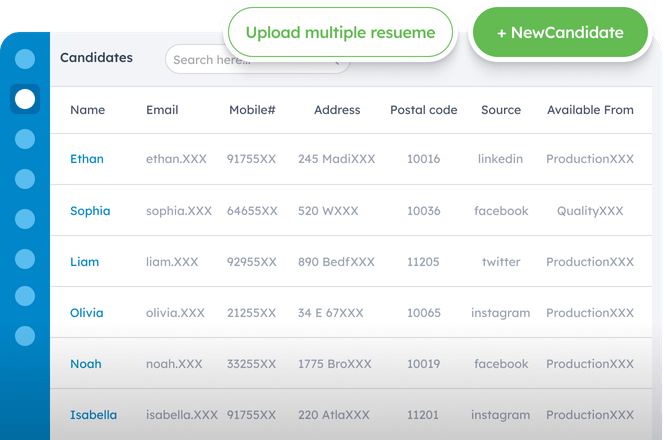
Task: Click the fourth circle icon in sidebar
Action: click(25, 179)
